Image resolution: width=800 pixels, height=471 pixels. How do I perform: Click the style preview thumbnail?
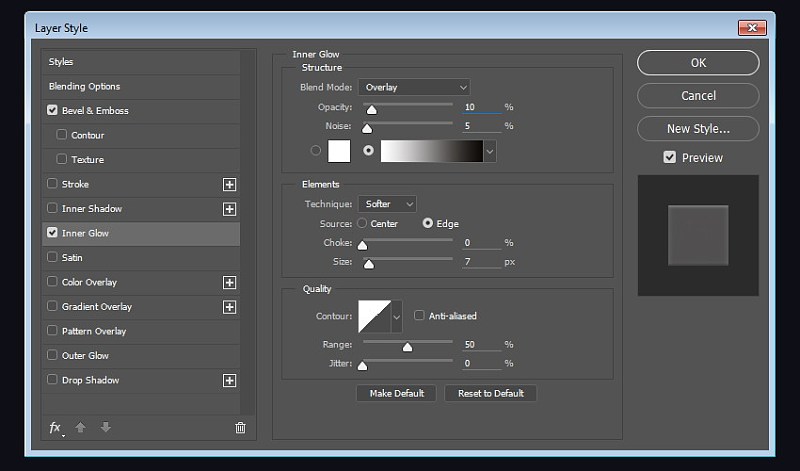click(x=698, y=235)
